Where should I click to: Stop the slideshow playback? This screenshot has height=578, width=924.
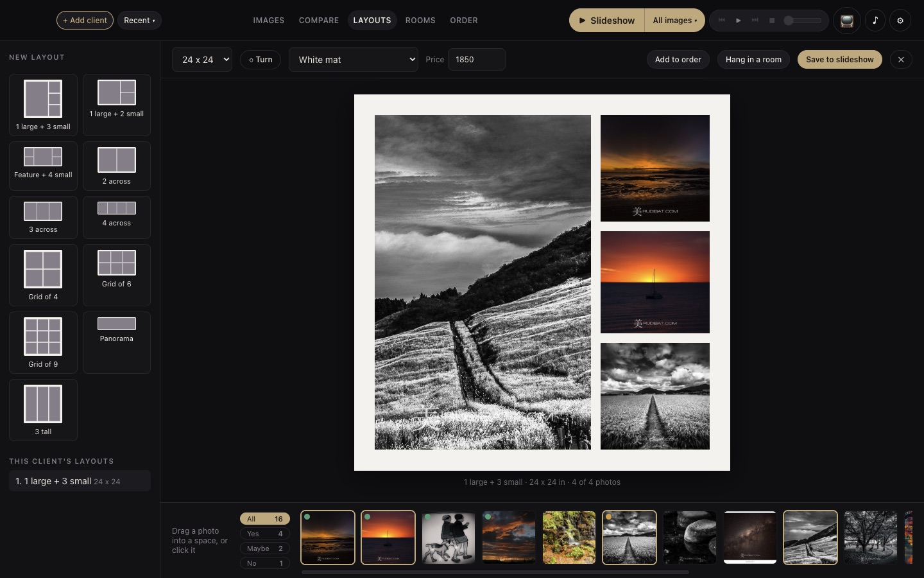[x=772, y=21]
